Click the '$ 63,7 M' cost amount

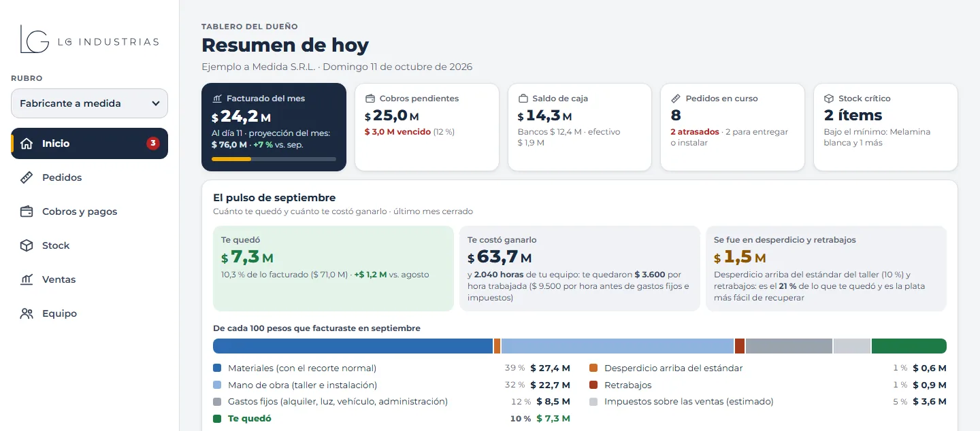[500, 258]
